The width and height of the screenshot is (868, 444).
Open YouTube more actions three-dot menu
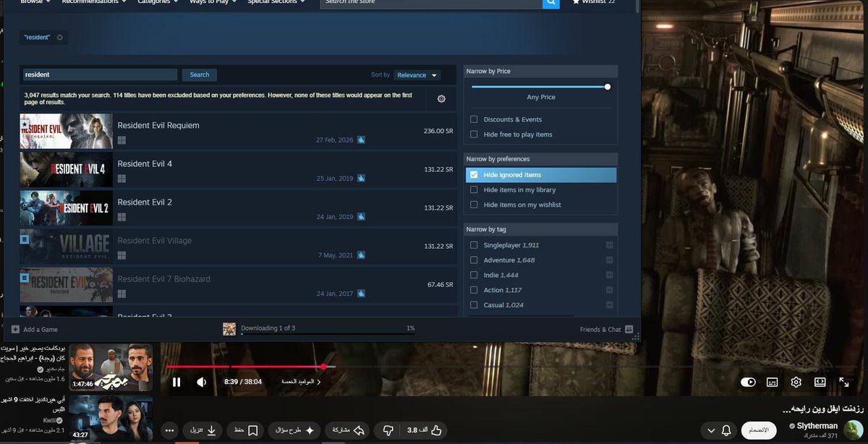(x=169, y=430)
